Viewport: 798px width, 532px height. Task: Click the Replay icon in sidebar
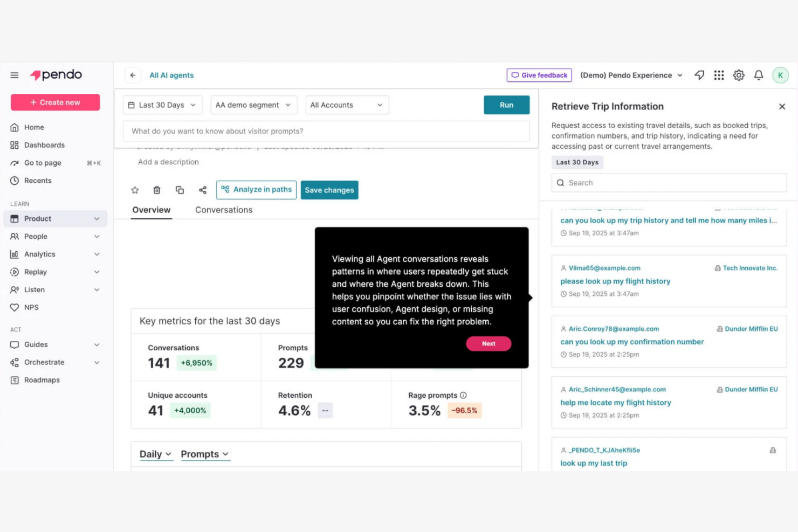tap(15, 272)
